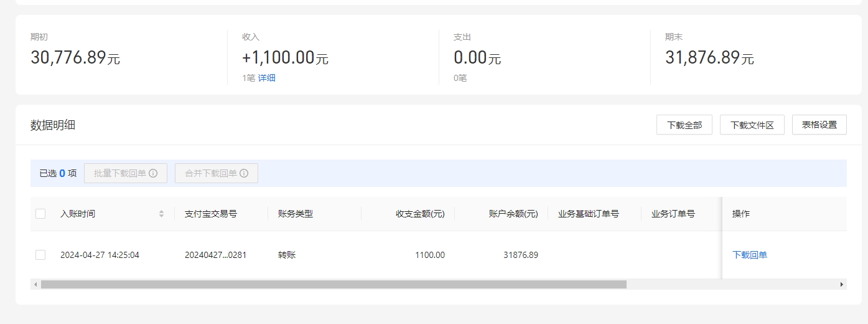Click the info icon on 合并下载回单
This screenshot has height=324, width=868.
244,173
